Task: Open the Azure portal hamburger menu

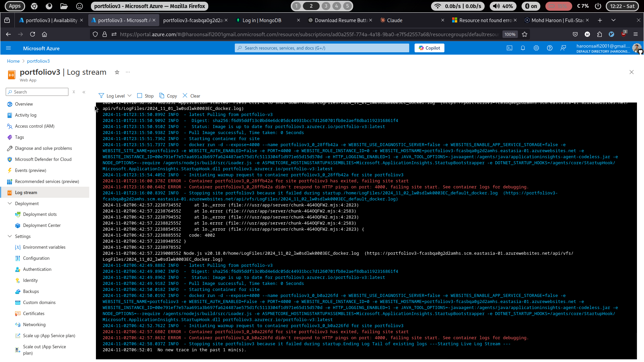Action: 8,48
